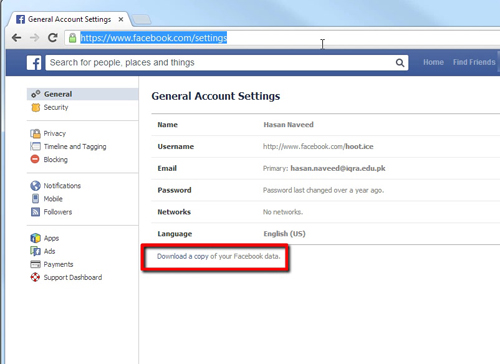500x364 pixels.
Task: Click the hoot.ice username URL
Action: coord(318,146)
